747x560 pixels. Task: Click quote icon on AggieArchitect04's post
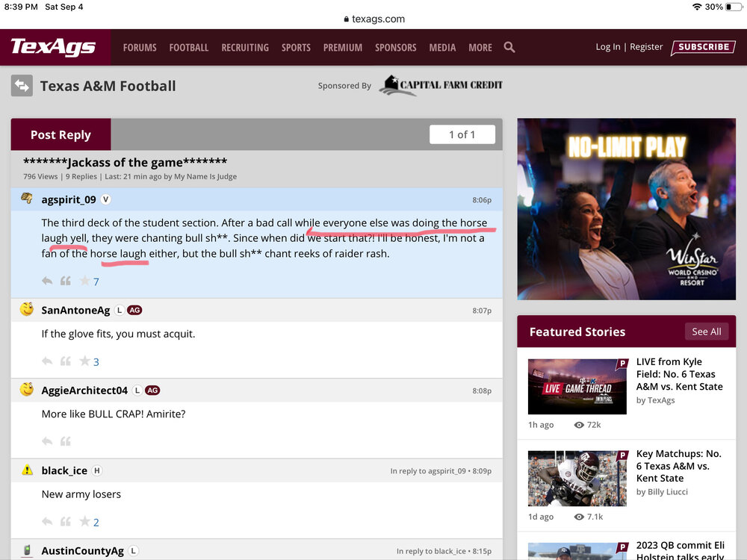coord(66,441)
